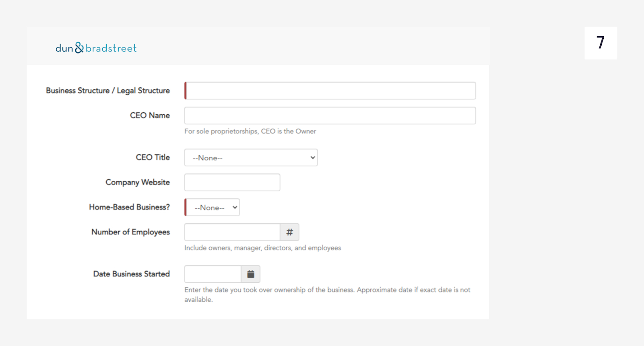
Task: Click the "Company Website" label
Action: (x=138, y=182)
